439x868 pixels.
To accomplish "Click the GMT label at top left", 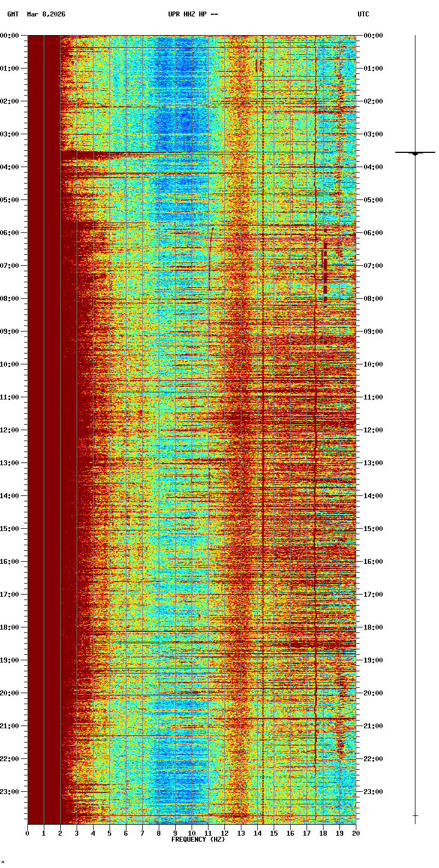I will click(x=13, y=14).
